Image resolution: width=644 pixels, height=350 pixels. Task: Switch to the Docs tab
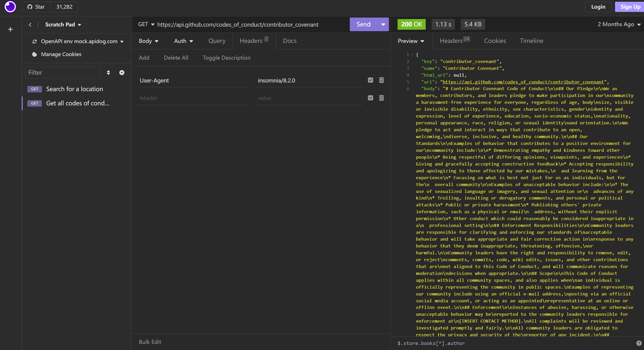click(x=290, y=41)
